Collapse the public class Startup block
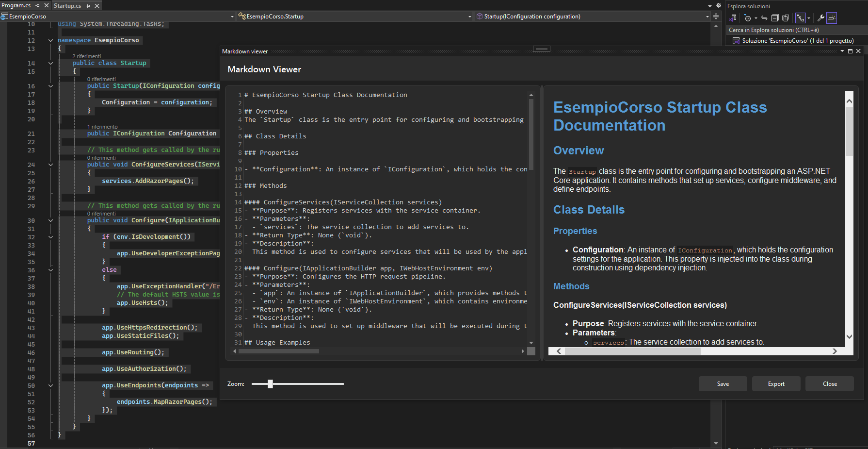Image resolution: width=868 pixels, height=449 pixels. [50, 63]
